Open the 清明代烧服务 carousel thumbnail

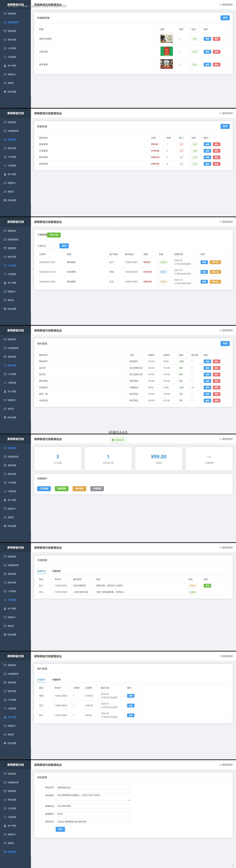point(167,39)
